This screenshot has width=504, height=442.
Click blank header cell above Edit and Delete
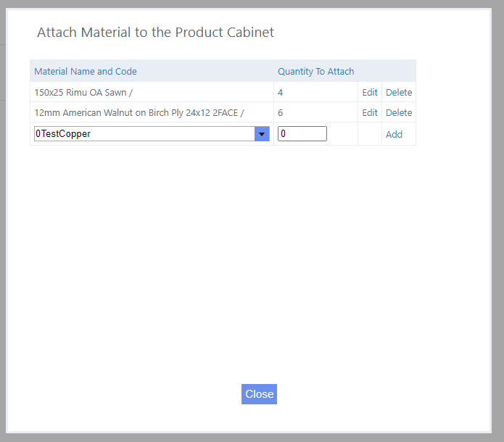click(387, 72)
